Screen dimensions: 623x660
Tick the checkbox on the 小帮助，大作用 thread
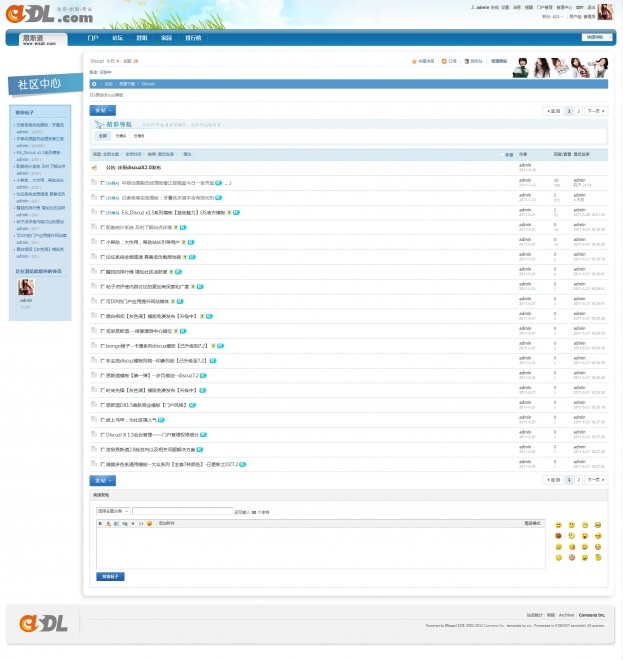point(103,242)
